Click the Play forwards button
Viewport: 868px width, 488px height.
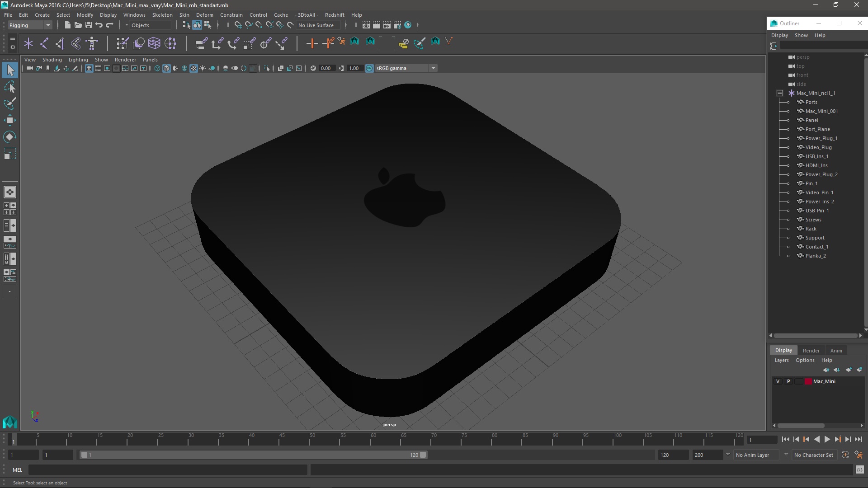(827, 439)
